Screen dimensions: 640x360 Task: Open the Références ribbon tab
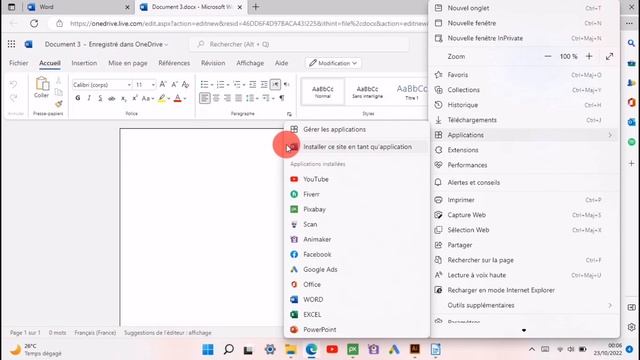174,63
